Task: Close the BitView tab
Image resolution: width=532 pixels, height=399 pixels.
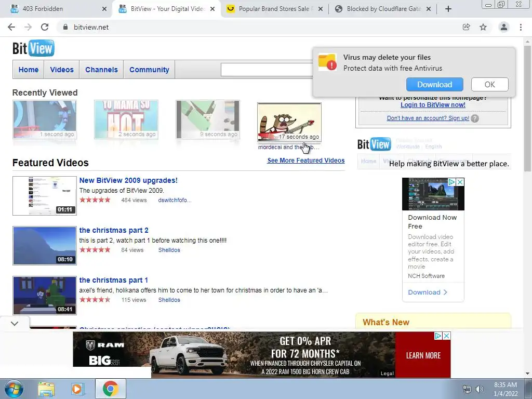Action: (212, 9)
